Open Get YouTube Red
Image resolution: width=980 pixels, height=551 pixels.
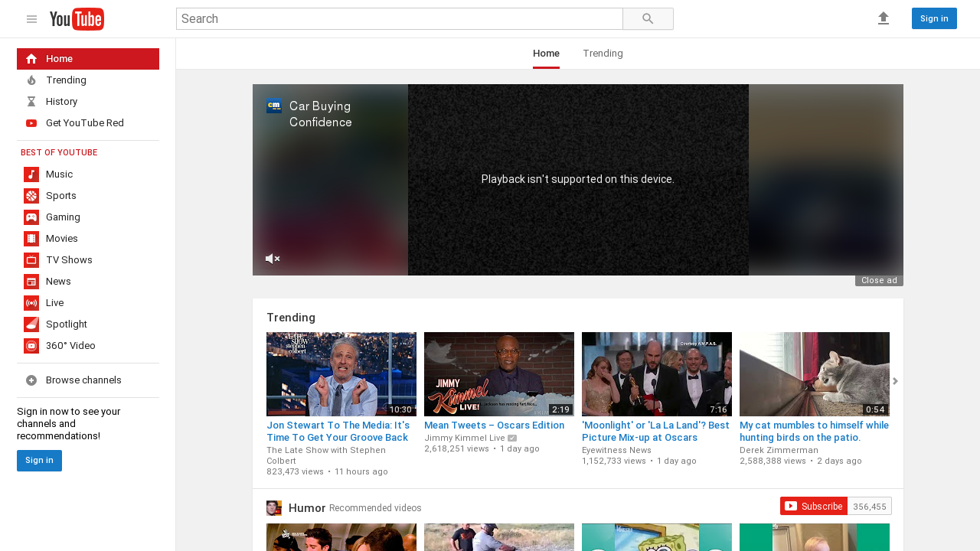(x=88, y=123)
